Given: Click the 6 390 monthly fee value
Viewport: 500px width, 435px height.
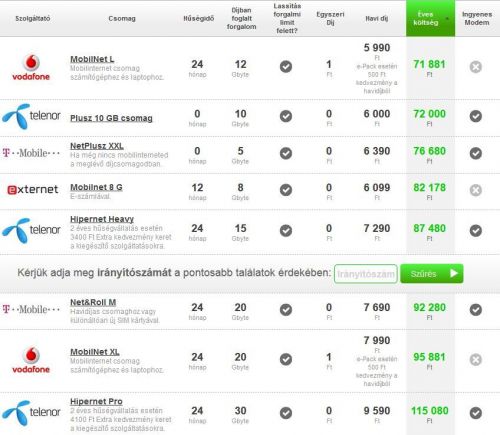Looking at the screenshot, I should 377,151.
